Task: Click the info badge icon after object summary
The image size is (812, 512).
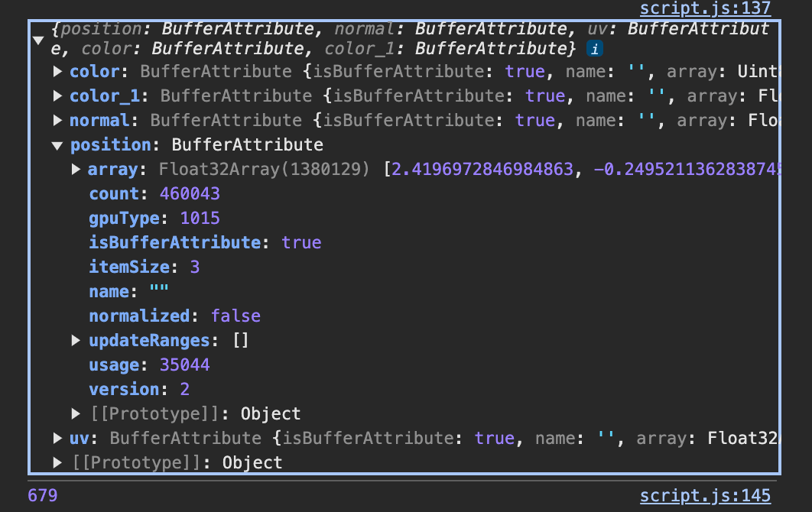Action: pos(593,49)
